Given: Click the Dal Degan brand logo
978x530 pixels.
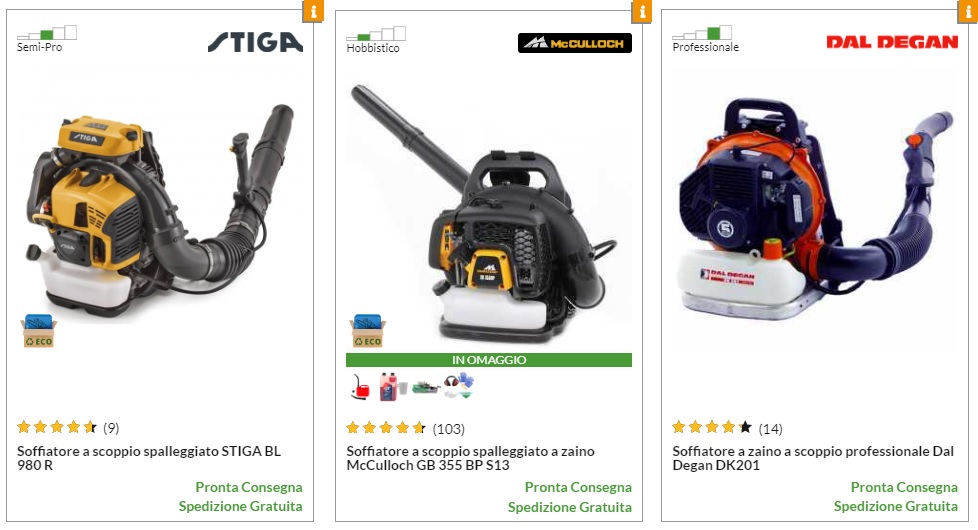Looking at the screenshot, I should (892, 42).
